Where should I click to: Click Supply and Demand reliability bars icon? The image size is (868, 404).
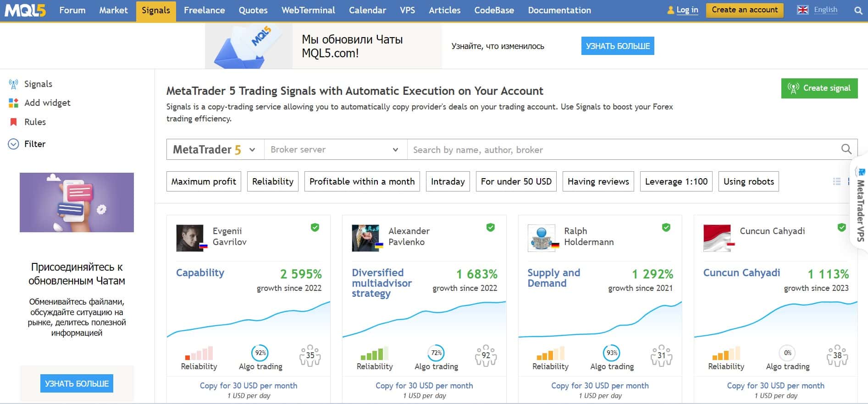coord(550,353)
